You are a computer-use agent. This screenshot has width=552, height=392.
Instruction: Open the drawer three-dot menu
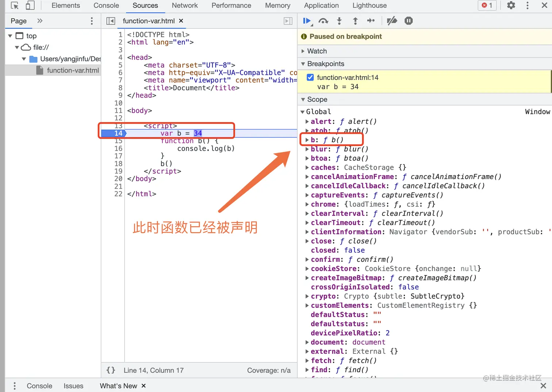pyautogui.click(x=15, y=386)
